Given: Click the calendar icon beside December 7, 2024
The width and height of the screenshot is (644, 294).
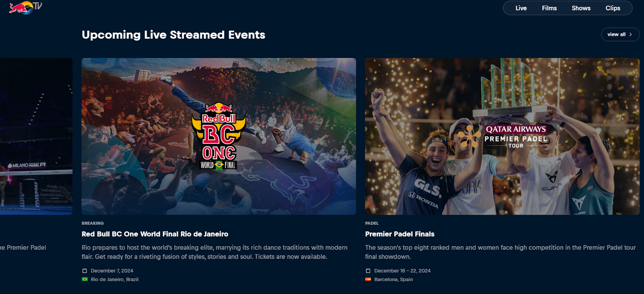Looking at the screenshot, I should click(x=85, y=271).
